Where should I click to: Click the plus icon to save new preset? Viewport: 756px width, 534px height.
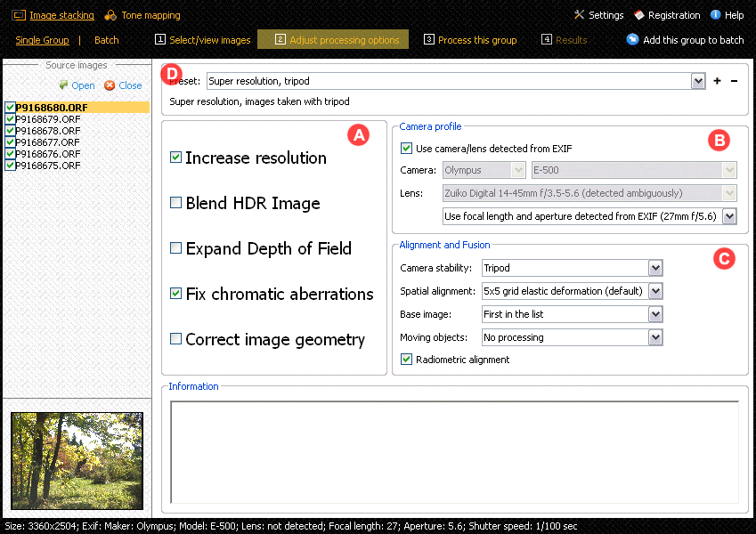click(x=716, y=80)
